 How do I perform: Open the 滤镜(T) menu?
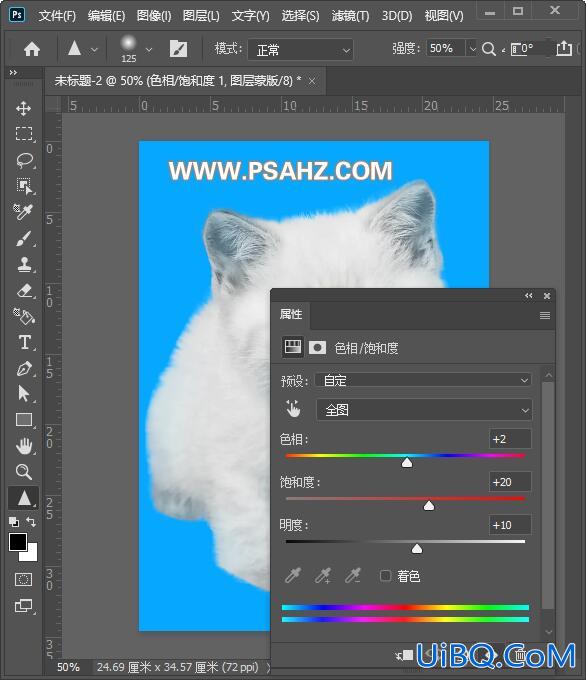(350, 16)
